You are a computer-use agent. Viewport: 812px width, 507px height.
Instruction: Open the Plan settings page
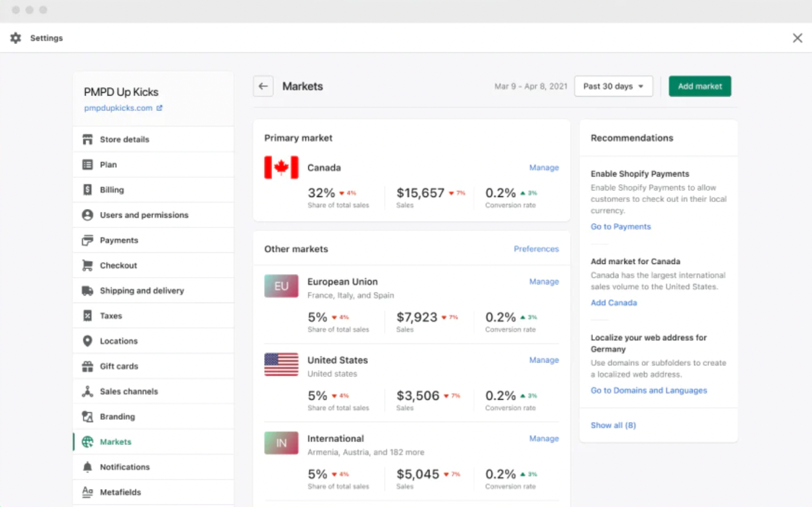(x=153, y=165)
